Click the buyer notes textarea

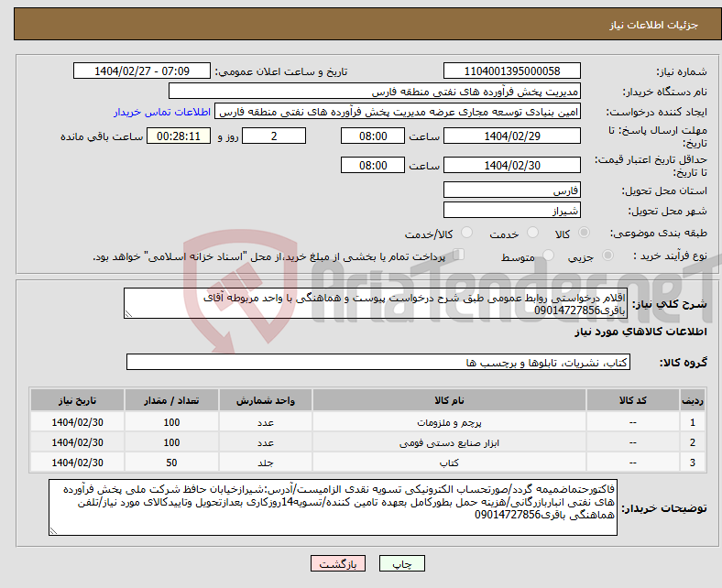pos(333,507)
